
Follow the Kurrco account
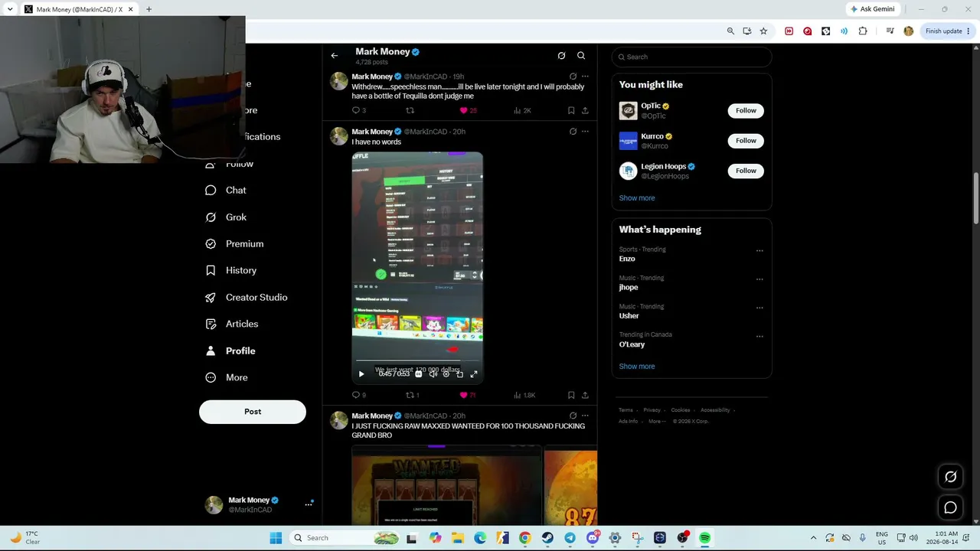click(746, 140)
